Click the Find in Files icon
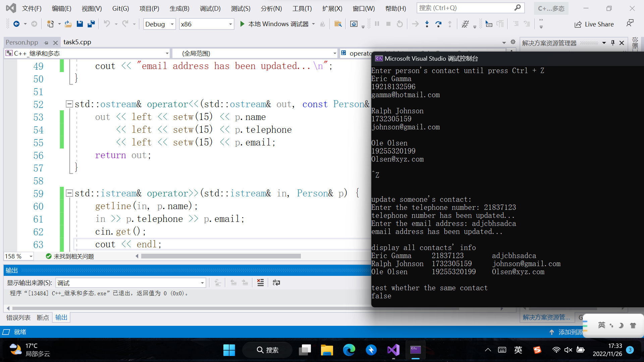644x362 pixels. point(338,24)
